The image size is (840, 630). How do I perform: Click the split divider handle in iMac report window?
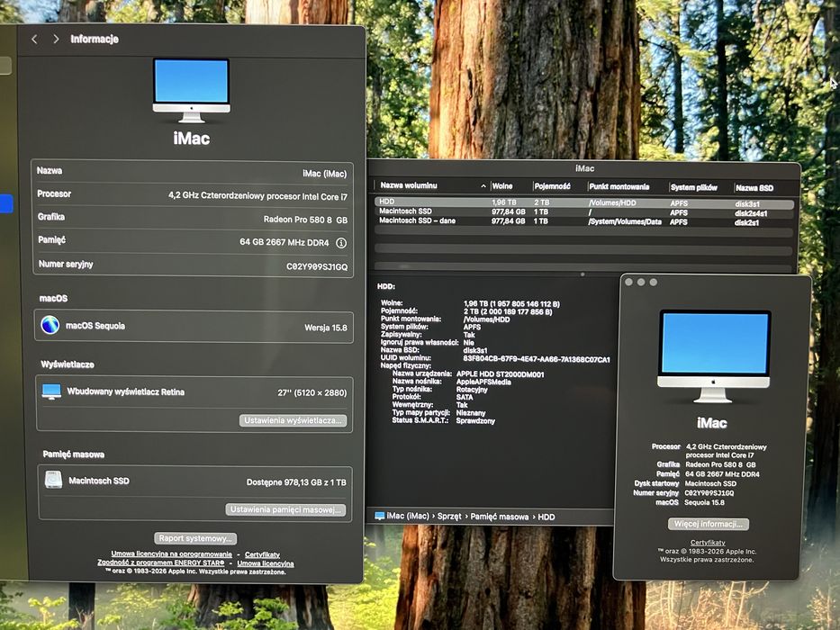[583, 274]
